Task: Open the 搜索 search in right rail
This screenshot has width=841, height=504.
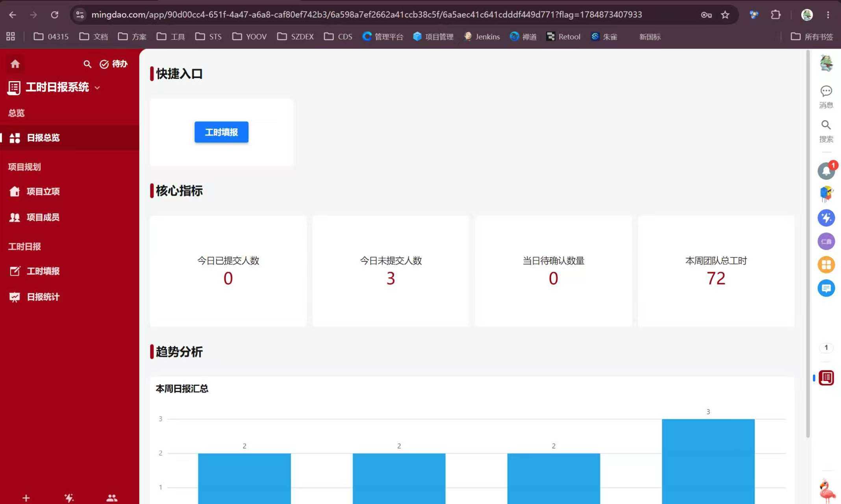Action: (x=826, y=131)
